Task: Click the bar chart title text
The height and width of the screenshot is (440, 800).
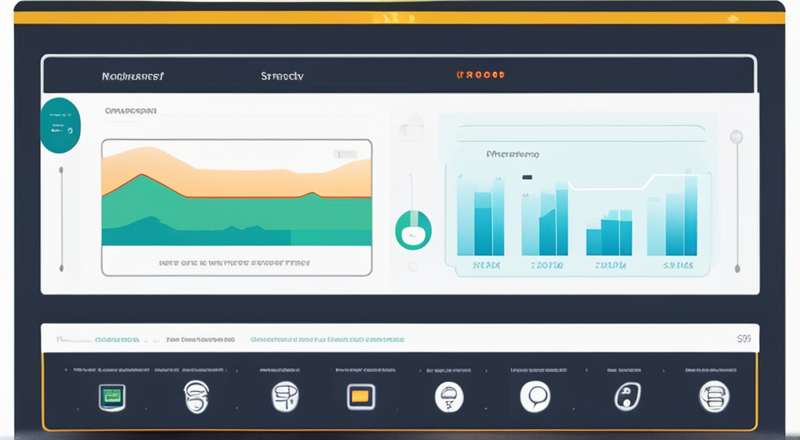Action: [x=512, y=154]
